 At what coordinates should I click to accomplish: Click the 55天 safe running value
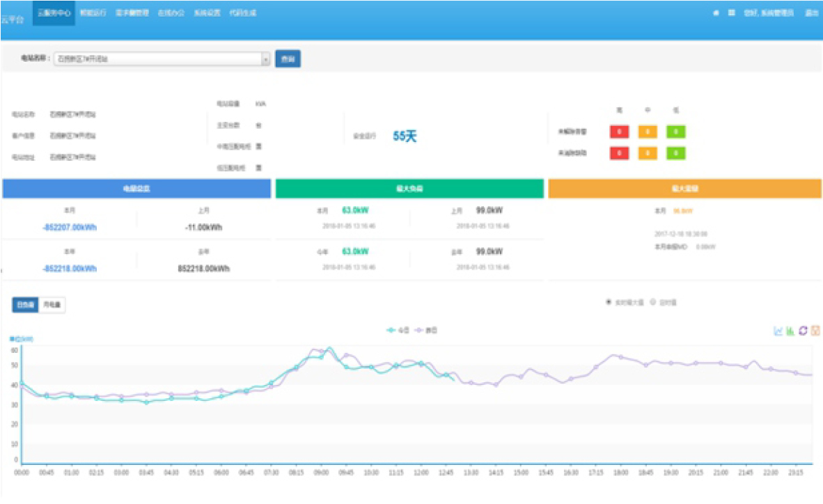coord(404,136)
